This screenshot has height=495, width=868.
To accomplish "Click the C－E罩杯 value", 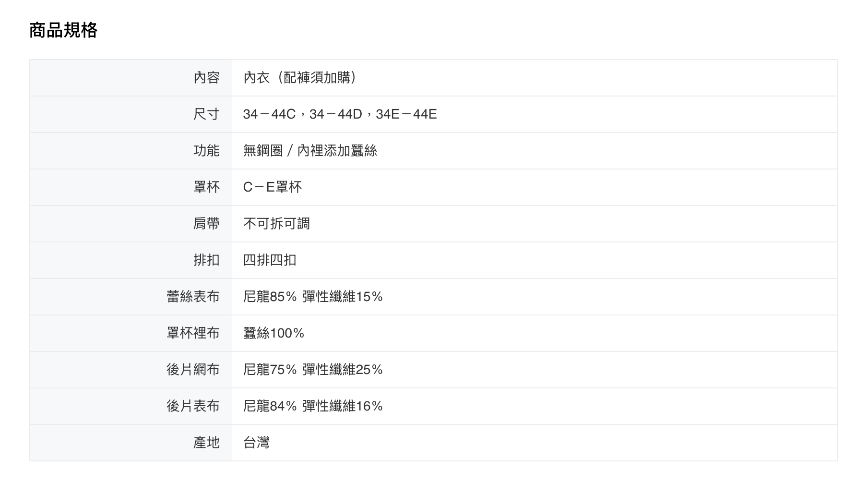I will (x=273, y=187).
